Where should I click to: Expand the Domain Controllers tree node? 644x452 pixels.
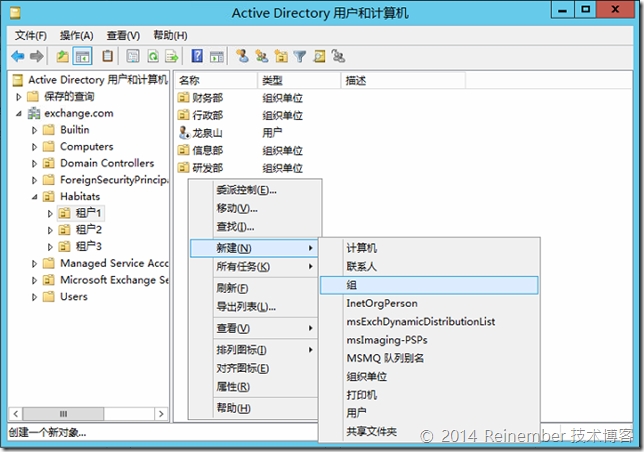(34, 163)
